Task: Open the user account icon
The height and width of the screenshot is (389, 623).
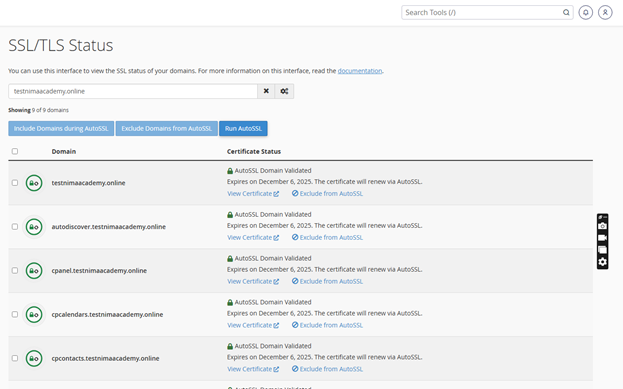Action: pos(605,12)
